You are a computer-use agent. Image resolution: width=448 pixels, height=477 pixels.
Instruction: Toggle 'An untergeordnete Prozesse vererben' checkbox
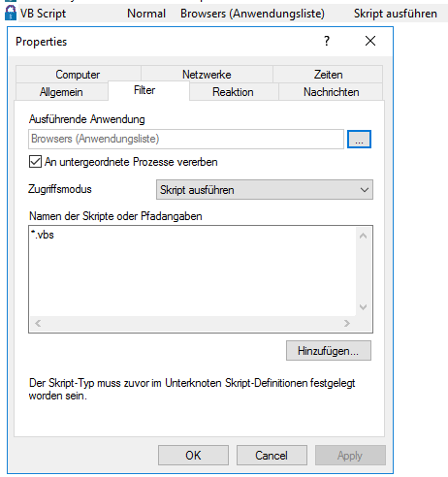click(x=35, y=162)
